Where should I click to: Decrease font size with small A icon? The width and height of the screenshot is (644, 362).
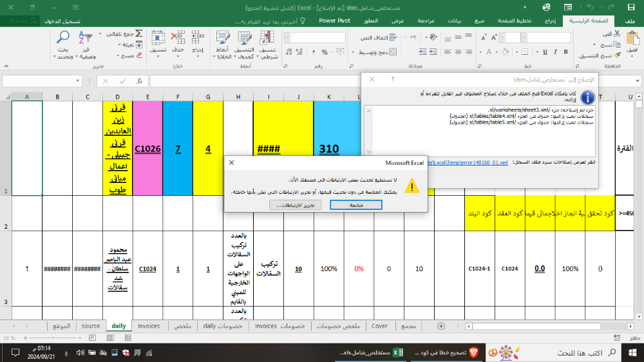pos(484,38)
